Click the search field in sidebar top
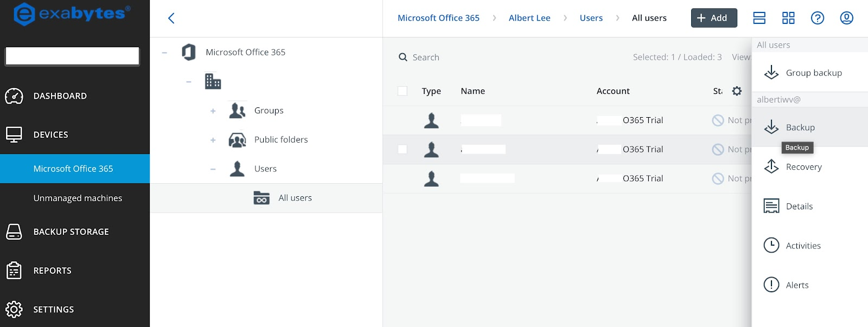Image resolution: width=868 pixels, height=327 pixels. [x=72, y=56]
